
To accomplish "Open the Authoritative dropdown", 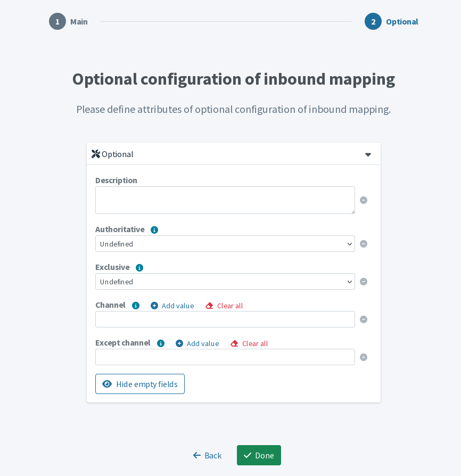I will (x=225, y=244).
